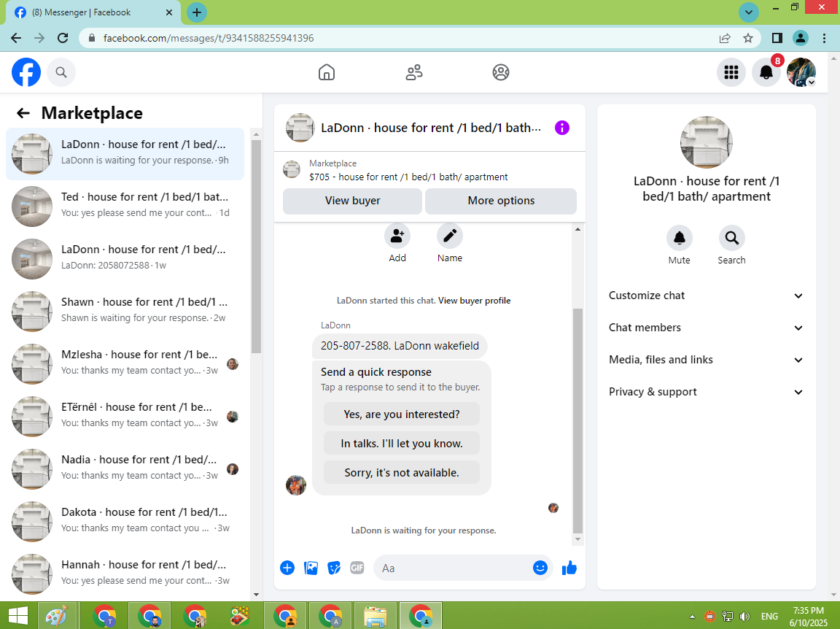Share this page icon in address bar
Image resolution: width=840 pixels, height=629 pixels.
725,38
